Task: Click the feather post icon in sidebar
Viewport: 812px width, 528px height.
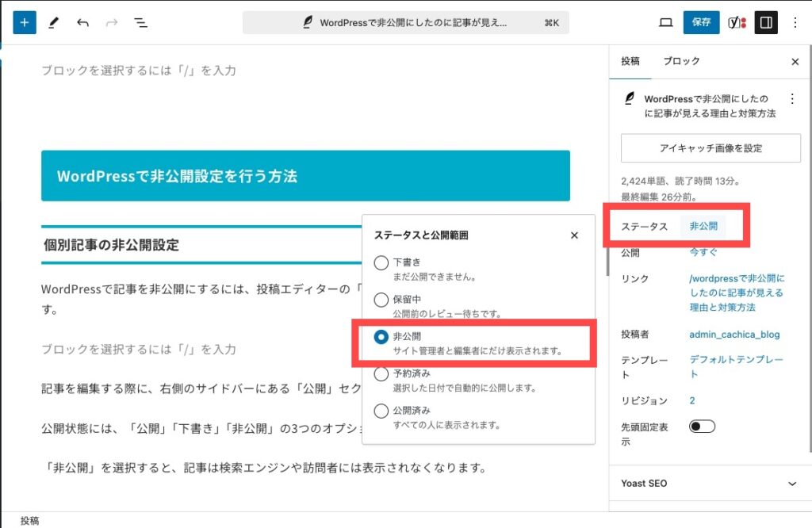Action: (629, 98)
